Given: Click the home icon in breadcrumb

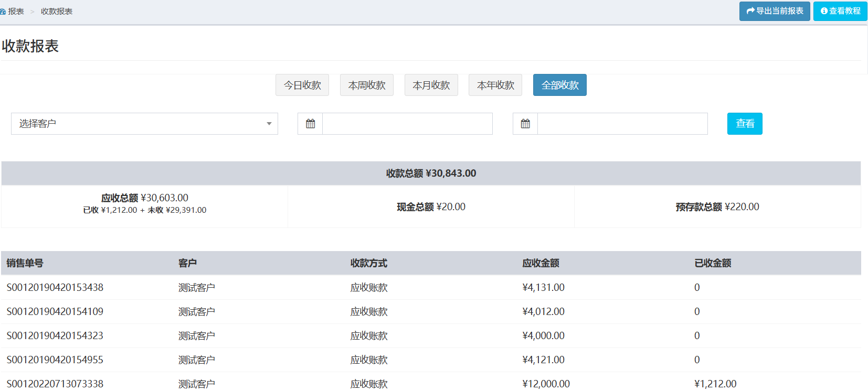Looking at the screenshot, I should [x=3, y=12].
